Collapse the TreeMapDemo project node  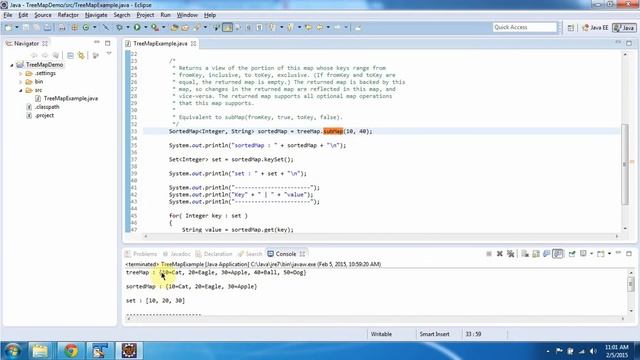point(12,65)
